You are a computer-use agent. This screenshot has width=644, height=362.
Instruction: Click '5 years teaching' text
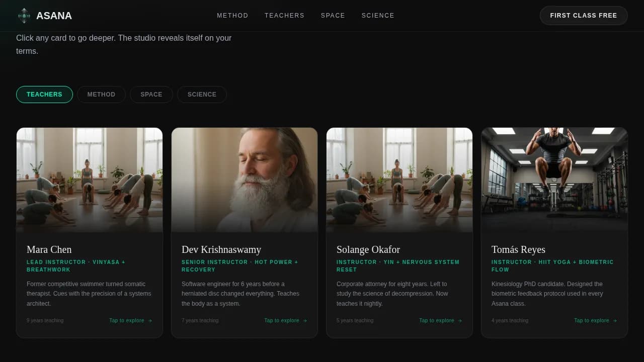(x=355, y=321)
